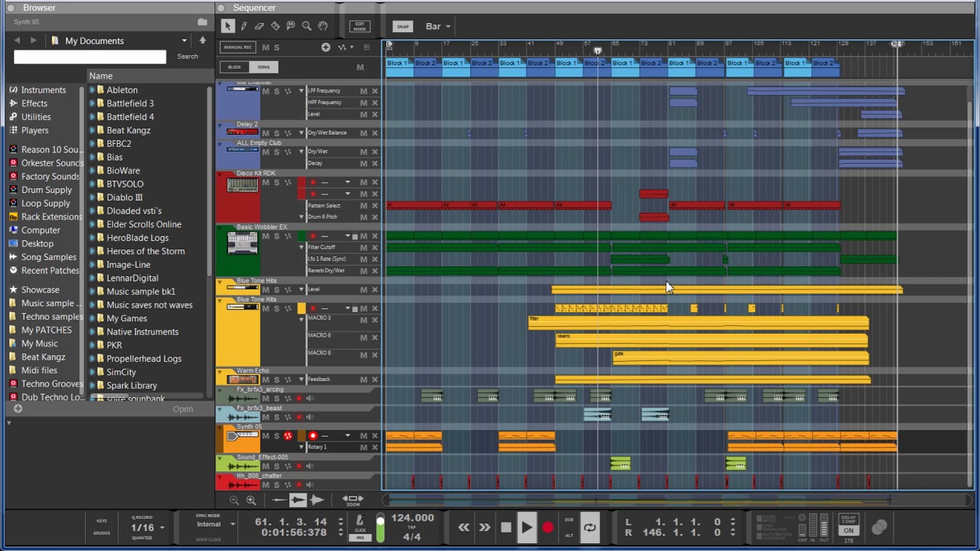The height and width of the screenshot is (551, 980).
Task: Open Instruments in the Browser
Action: (38, 90)
